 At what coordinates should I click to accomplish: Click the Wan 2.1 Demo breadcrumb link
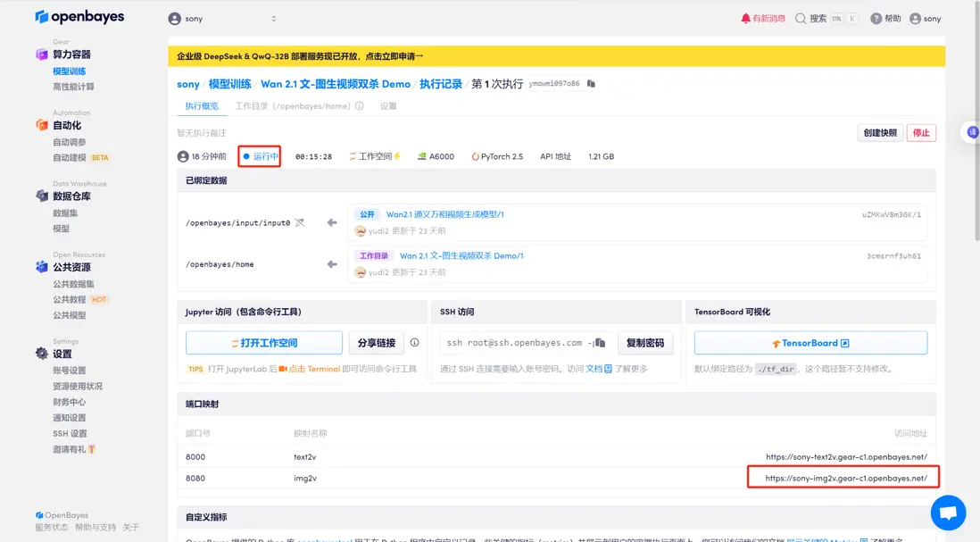tap(336, 84)
